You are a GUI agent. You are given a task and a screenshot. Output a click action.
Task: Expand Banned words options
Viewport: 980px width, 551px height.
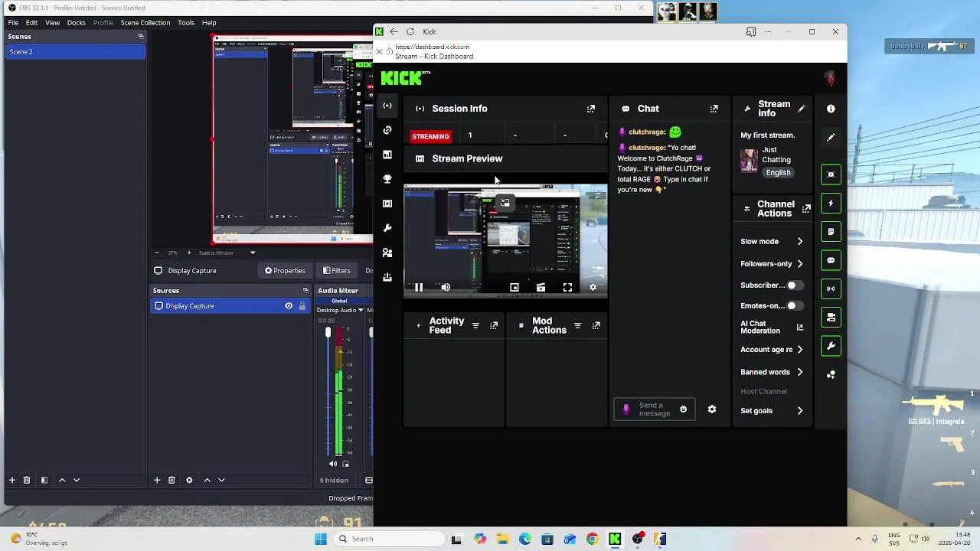(800, 373)
